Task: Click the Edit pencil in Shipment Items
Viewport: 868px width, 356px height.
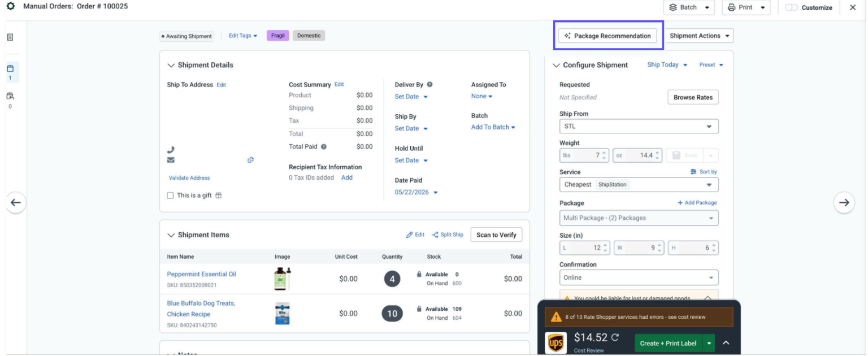Action: tap(415, 235)
